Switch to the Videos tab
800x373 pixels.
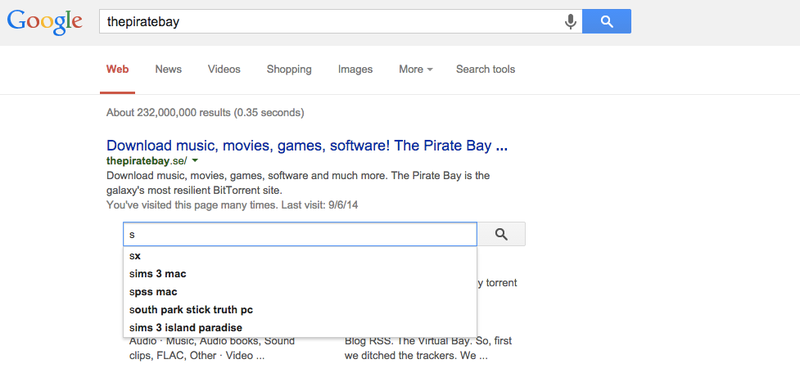click(x=224, y=69)
